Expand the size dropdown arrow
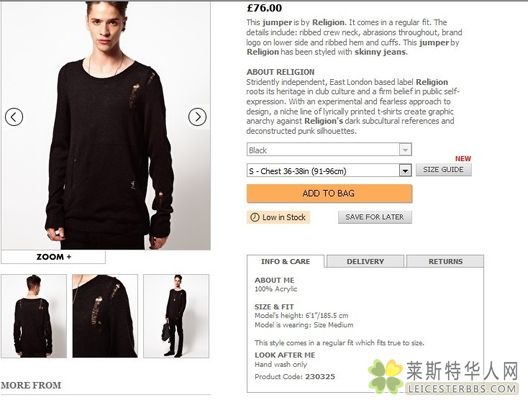 (405, 171)
